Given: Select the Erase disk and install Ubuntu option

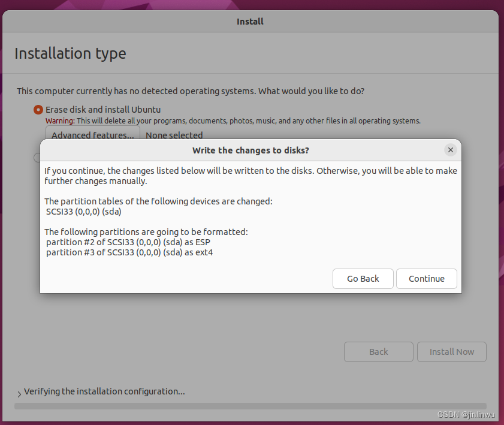Looking at the screenshot, I should click(38, 110).
